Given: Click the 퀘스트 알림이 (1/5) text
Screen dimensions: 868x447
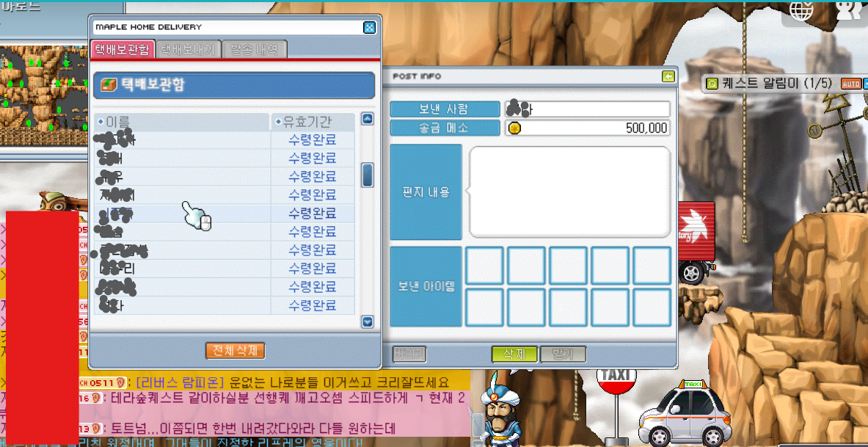Looking at the screenshot, I should point(777,84).
